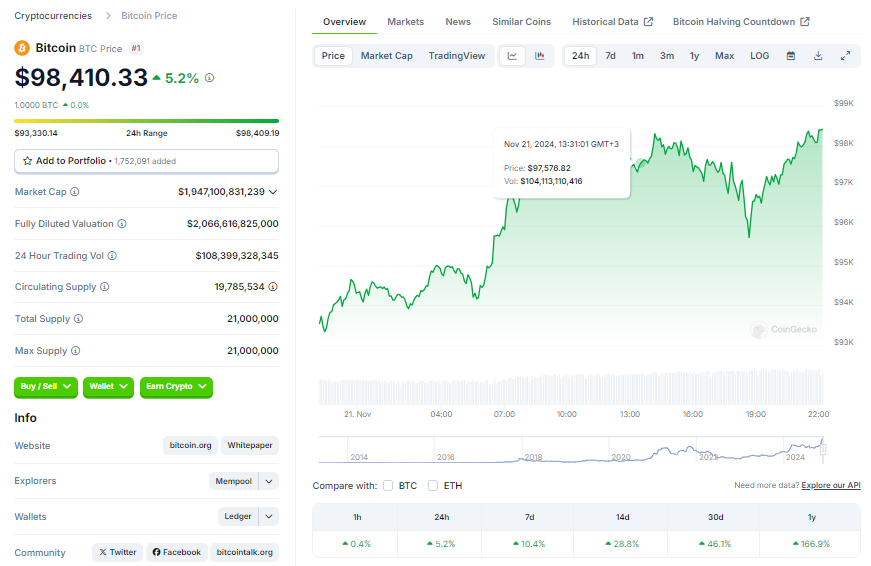
Task: Select 3m chart range
Action: coord(667,56)
